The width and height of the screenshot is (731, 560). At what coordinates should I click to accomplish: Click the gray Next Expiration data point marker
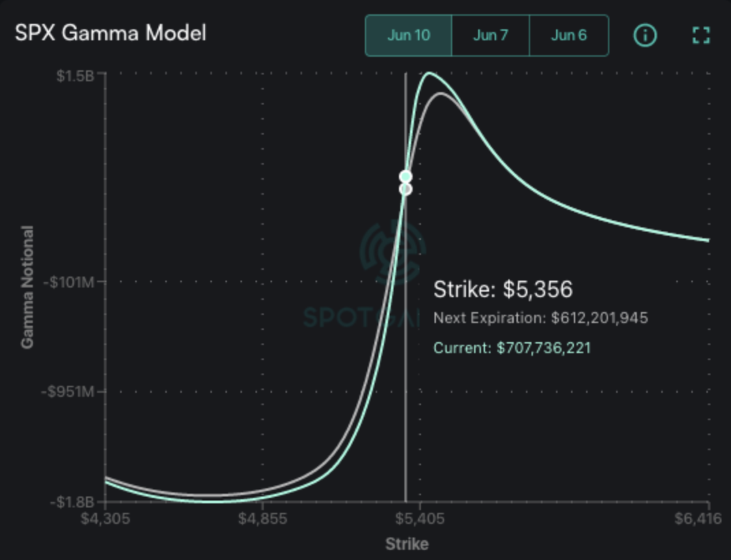point(405,189)
